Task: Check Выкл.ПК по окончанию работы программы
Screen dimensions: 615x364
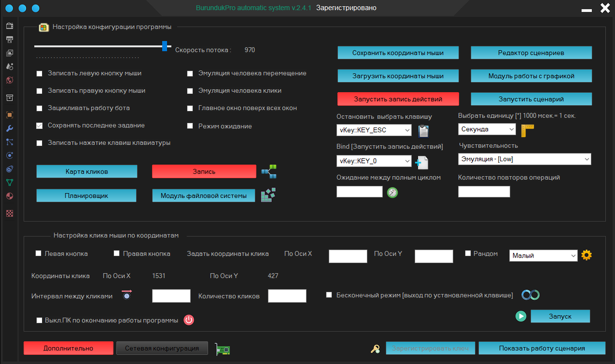Action: pos(39,320)
